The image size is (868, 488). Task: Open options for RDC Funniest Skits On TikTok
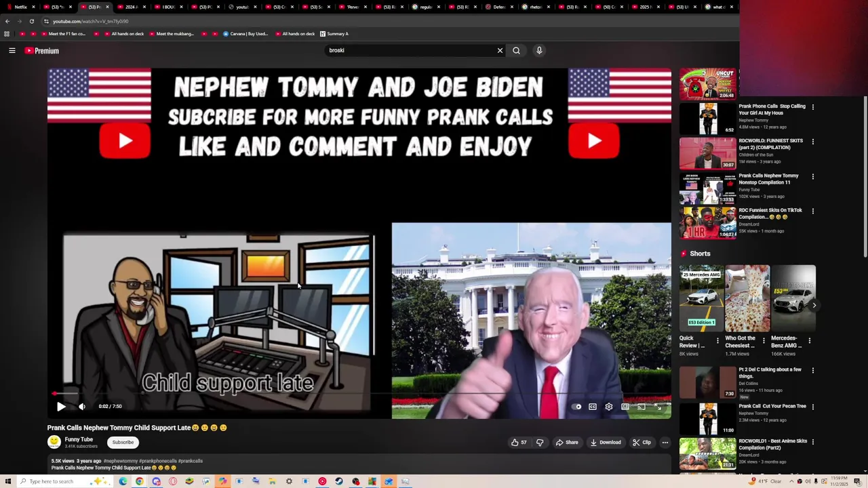pyautogui.click(x=812, y=211)
